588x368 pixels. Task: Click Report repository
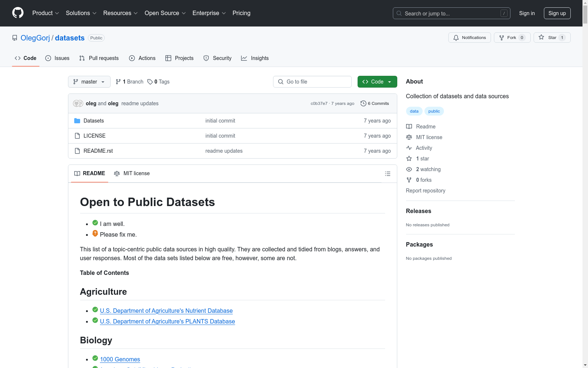click(426, 191)
